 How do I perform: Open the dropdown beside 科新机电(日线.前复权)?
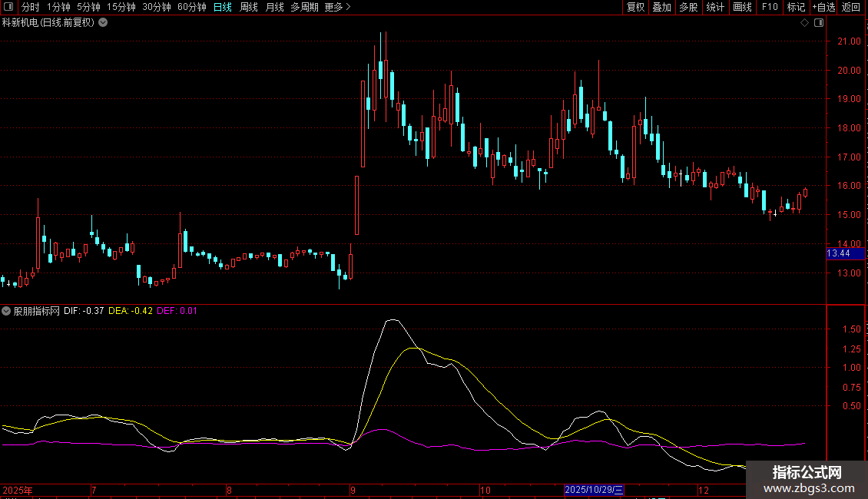103,22
